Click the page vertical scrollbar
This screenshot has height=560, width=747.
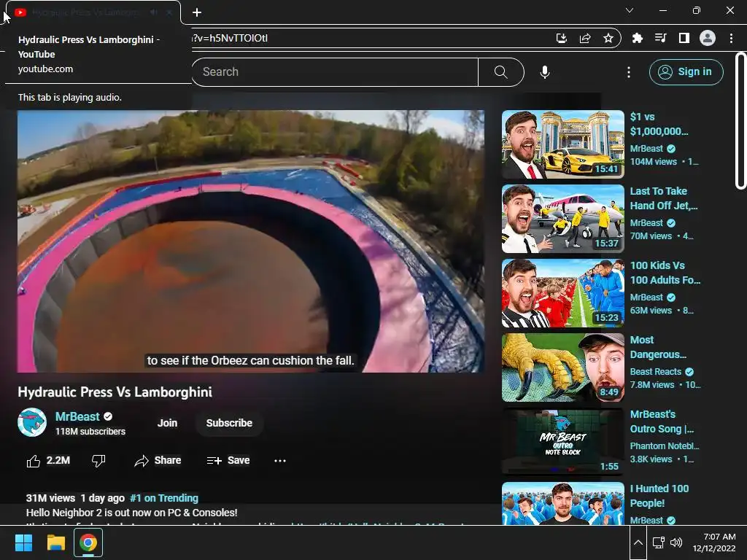tap(740, 121)
